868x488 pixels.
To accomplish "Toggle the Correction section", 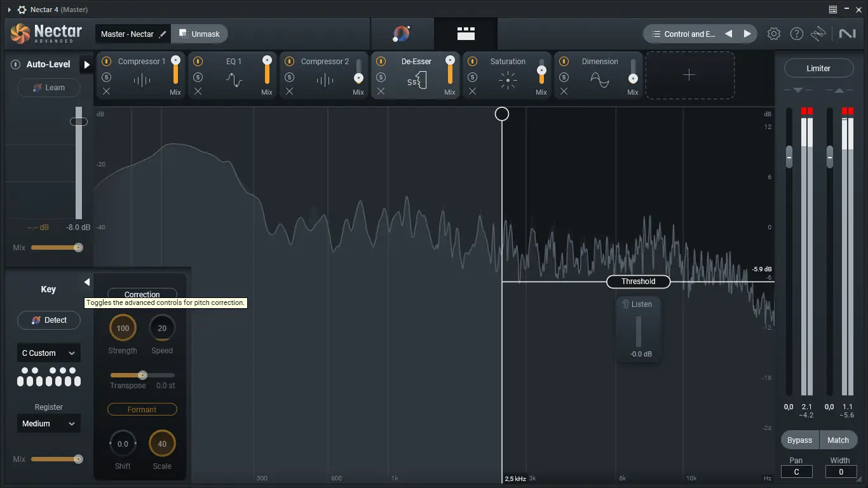I will 142,295.
